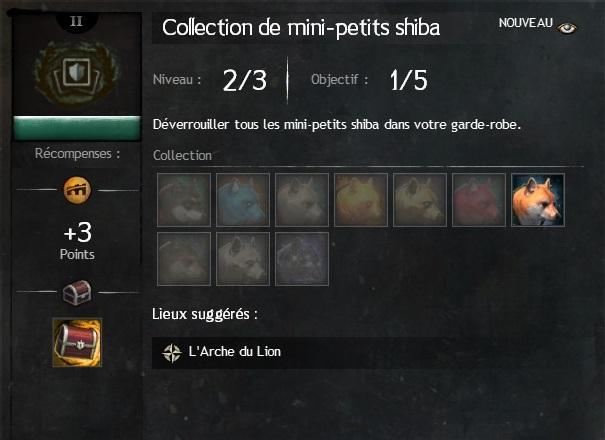Toggle the NOUVEAU watch eye icon
The height and width of the screenshot is (440, 605).
coord(567,28)
